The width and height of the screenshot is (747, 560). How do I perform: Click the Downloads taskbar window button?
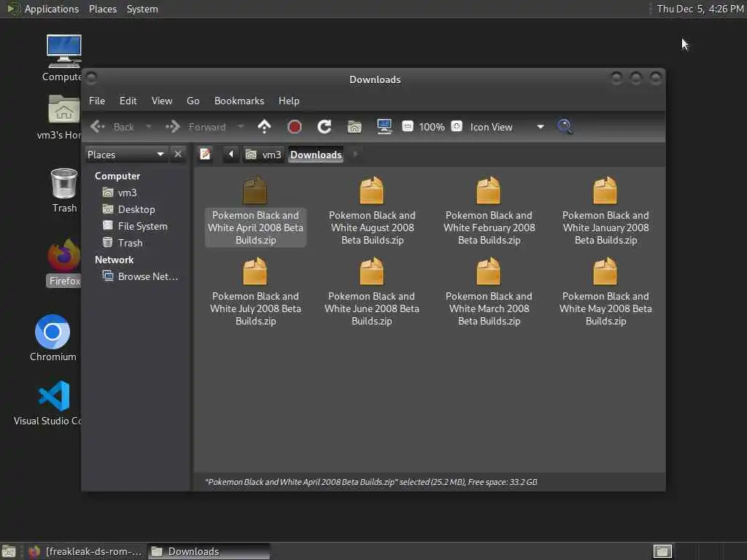[x=209, y=551]
